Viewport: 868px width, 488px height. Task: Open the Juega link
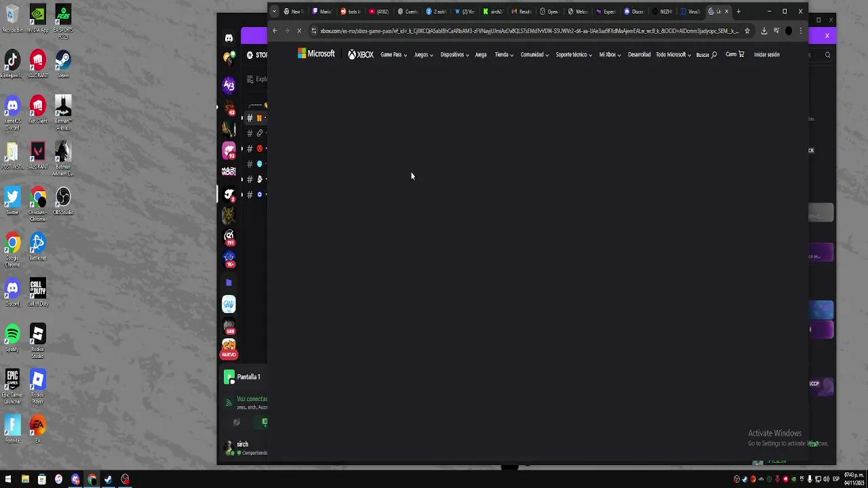coord(481,55)
